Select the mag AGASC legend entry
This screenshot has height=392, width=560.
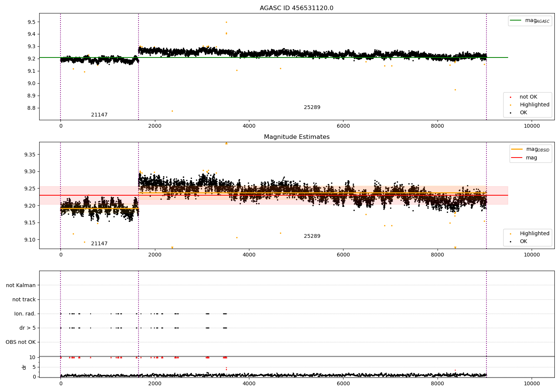point(530,21)
